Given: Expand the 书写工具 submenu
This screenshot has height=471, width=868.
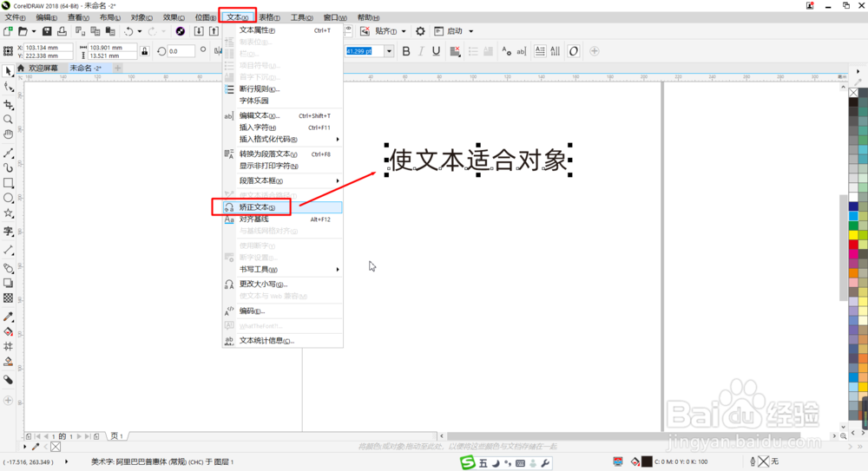Looking at the screenshot, I should pos(282,269).
